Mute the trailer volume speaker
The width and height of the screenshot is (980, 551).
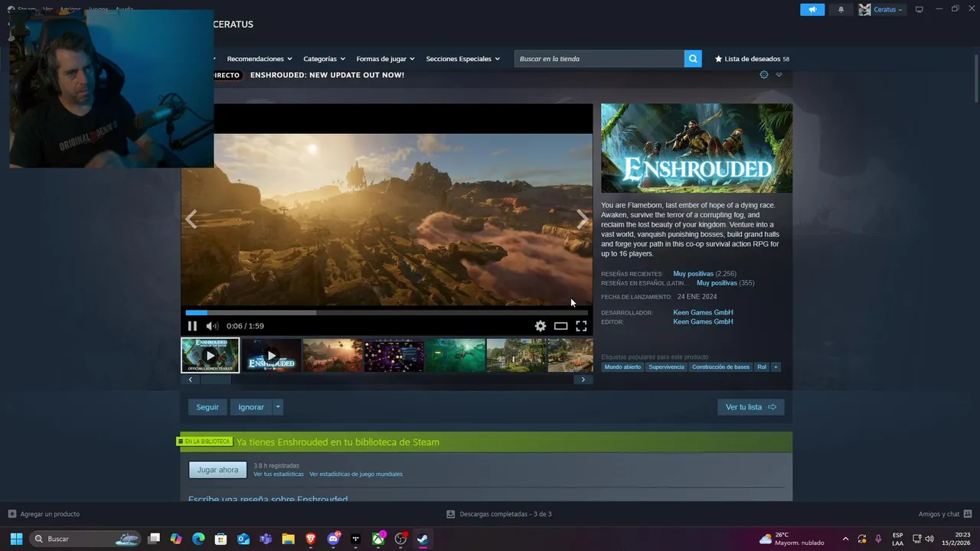tap(212, 326)
